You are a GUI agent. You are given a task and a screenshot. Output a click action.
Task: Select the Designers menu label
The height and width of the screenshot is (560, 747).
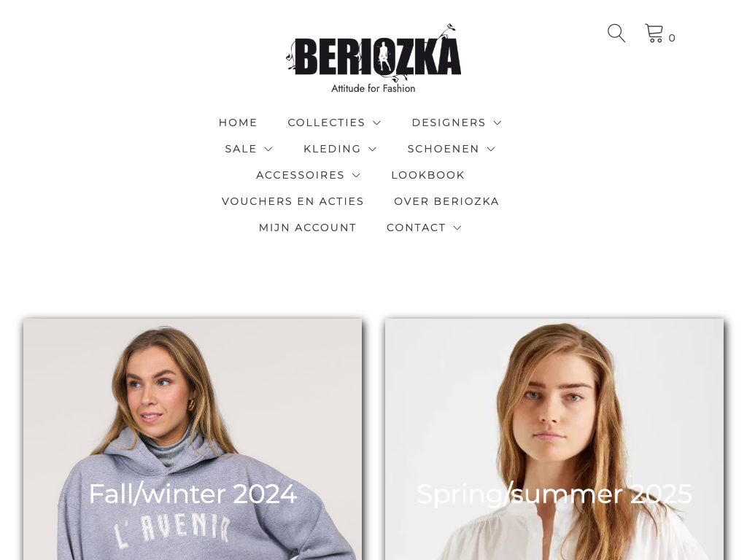[x=449, y=122]
